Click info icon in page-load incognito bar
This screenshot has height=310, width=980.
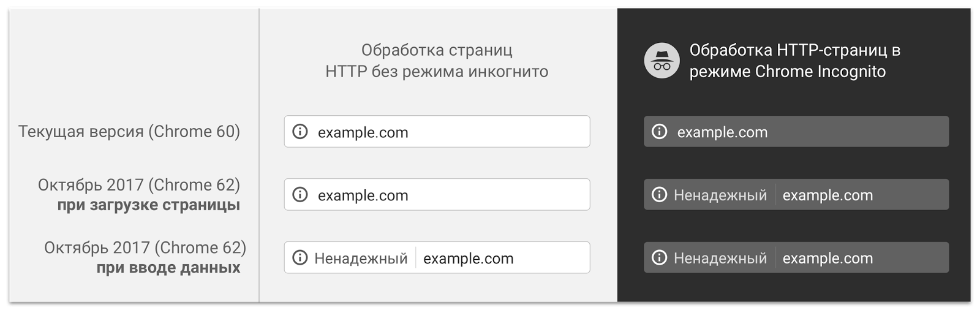[x=659, y=195]
